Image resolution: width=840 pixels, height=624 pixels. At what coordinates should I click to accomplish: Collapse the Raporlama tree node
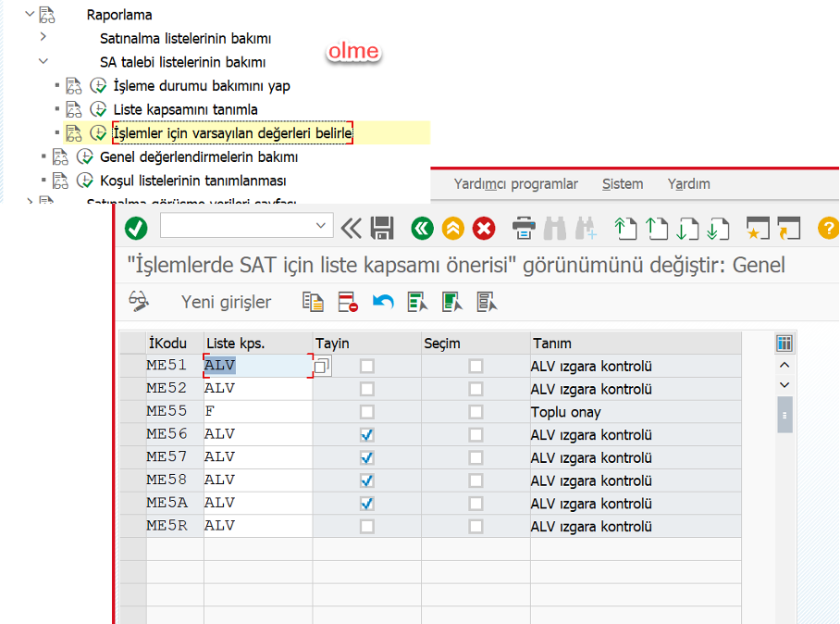(x=30, y=14)
